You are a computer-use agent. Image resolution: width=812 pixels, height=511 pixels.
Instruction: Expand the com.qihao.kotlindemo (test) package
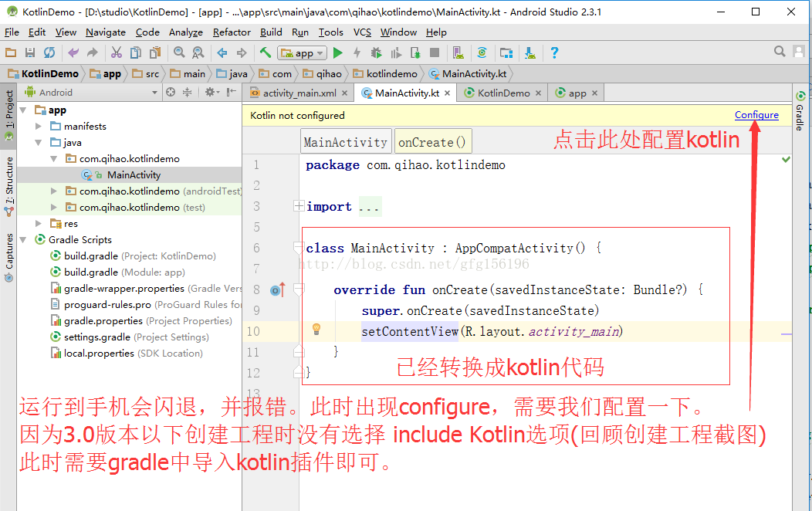coord(54,207)
